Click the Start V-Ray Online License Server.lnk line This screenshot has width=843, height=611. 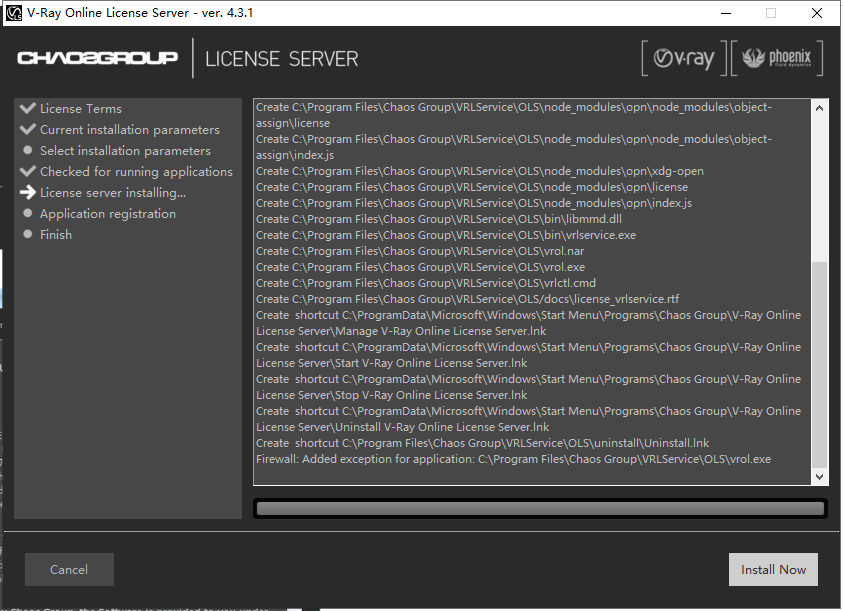[528, 355]
